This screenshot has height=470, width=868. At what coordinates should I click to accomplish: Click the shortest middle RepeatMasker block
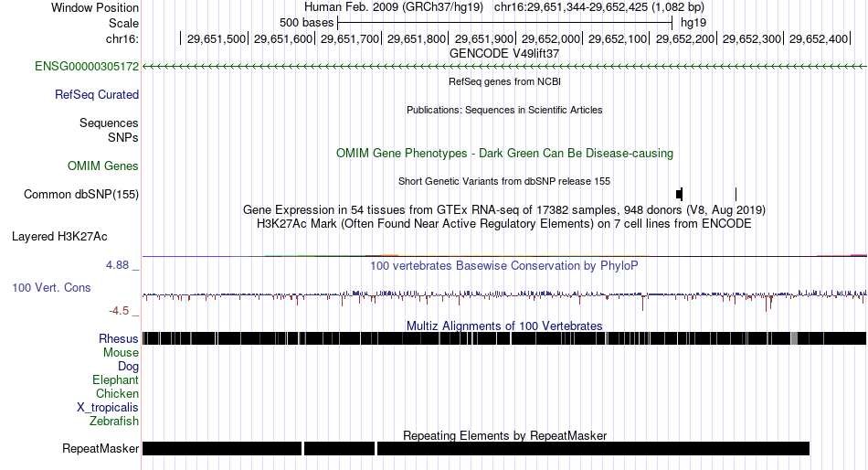pos(339,448)
